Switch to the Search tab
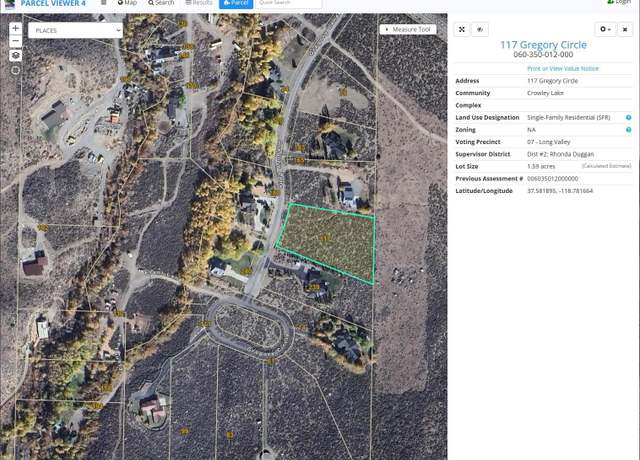This screenshot has width=640, height=460. click(x=161, y=3)
